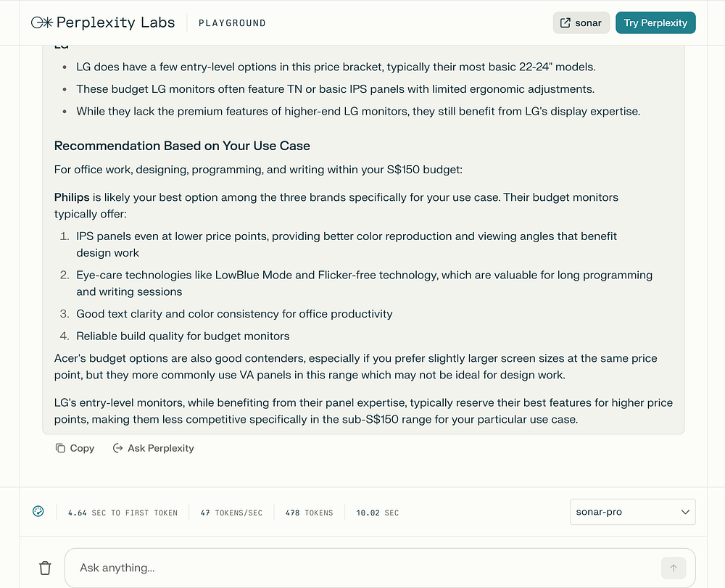
Task: Click the chevron on the model selector
Action: (685, 512)
